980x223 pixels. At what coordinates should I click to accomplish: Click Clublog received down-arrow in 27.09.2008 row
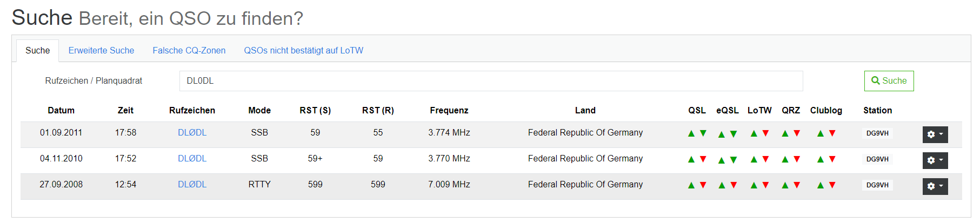pos(832,185)
